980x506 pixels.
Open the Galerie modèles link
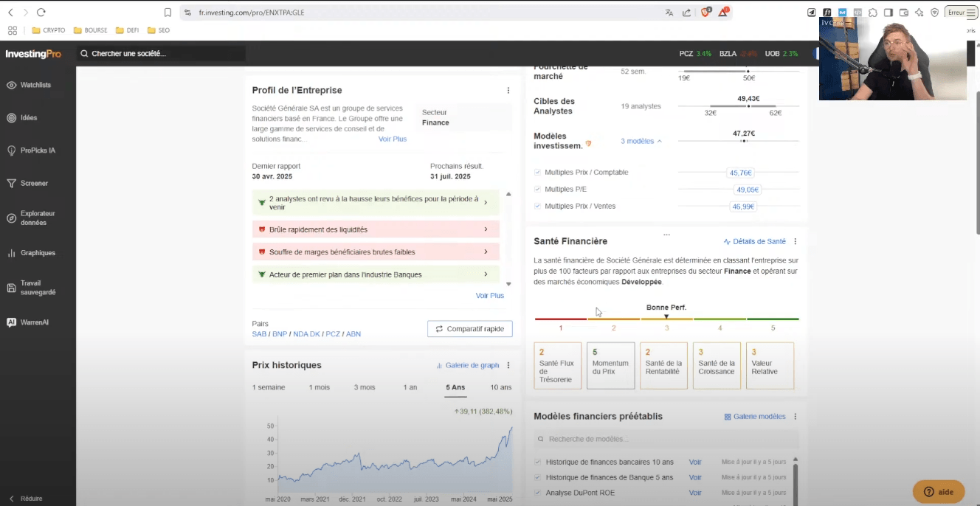coord(755,417)
